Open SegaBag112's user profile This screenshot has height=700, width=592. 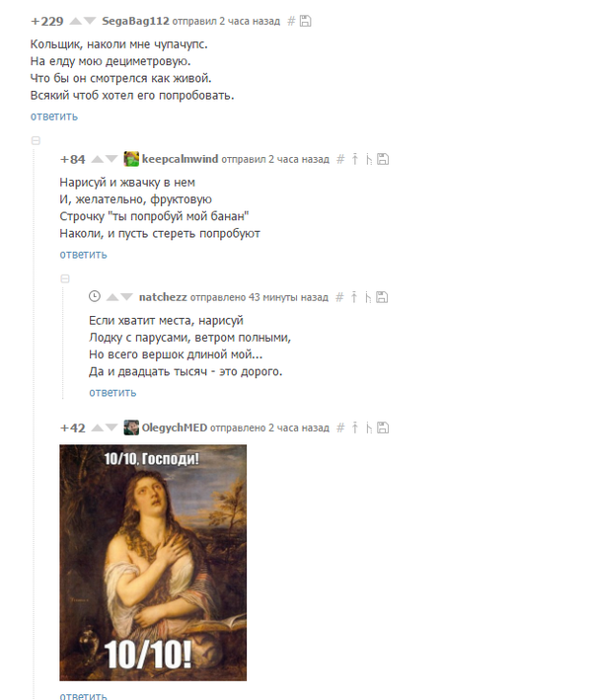coord(135,21)
